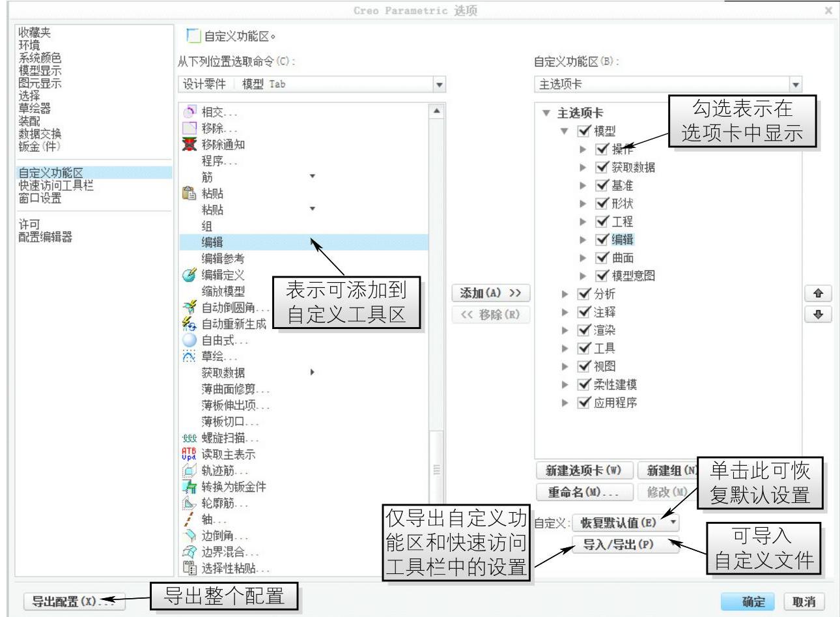Select the 薄板切口 command
This screenshot has width=840, height=617.
tap(230, 422)
